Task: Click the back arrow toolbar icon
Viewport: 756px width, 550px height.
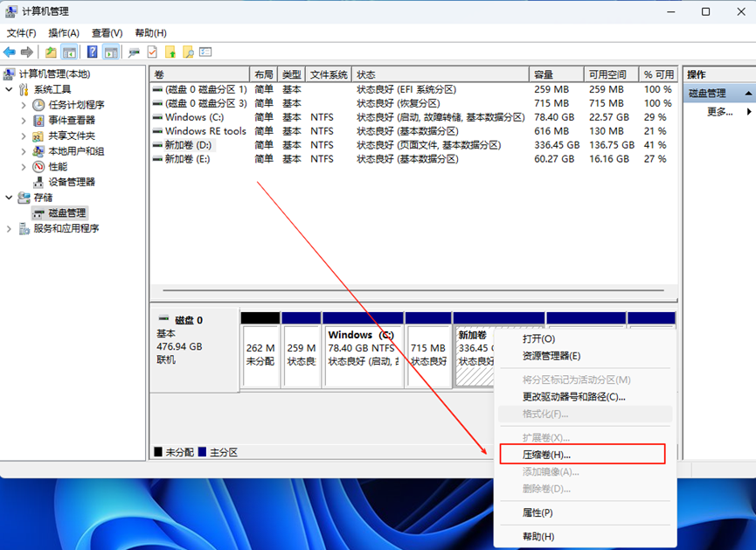Action: [x=10, y=52]
